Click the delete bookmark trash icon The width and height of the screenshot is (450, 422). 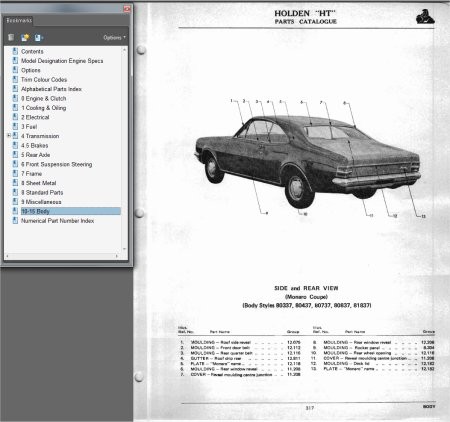(x=11, y=37)
